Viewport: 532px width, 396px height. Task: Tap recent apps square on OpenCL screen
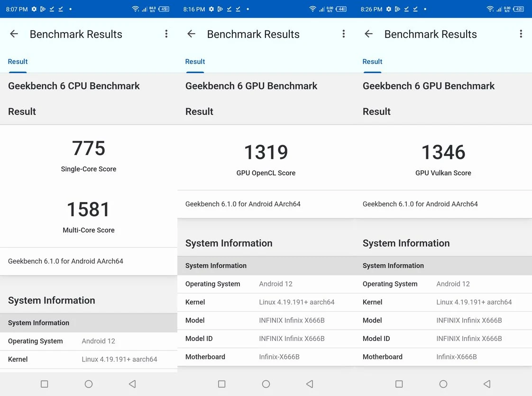(222, 384)
